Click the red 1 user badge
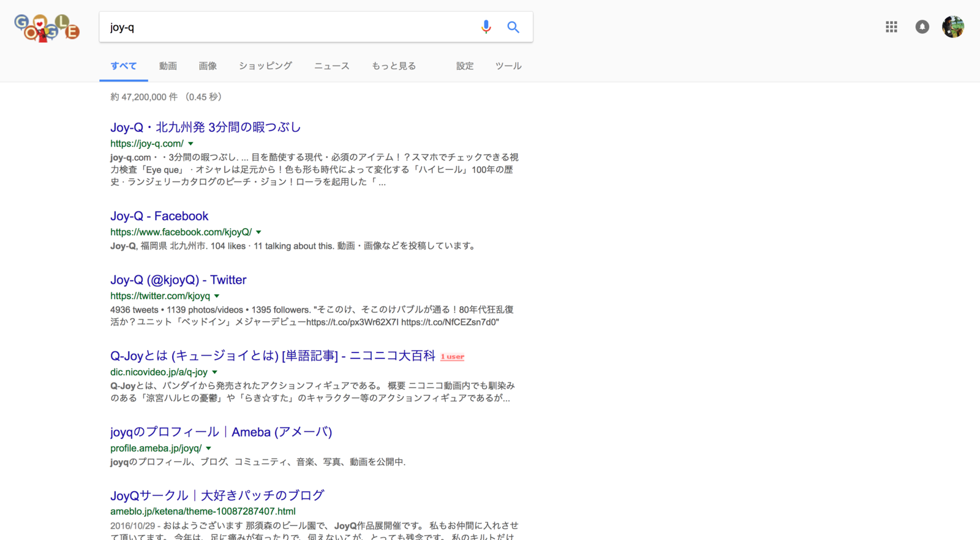980x540 pixels. click(x=453, y=357)
